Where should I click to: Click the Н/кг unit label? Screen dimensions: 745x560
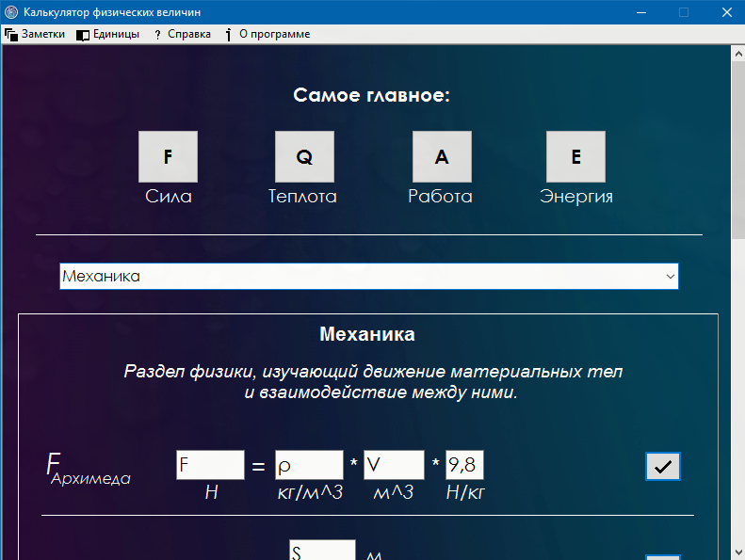pyautogui.click(x=465, y=493)
